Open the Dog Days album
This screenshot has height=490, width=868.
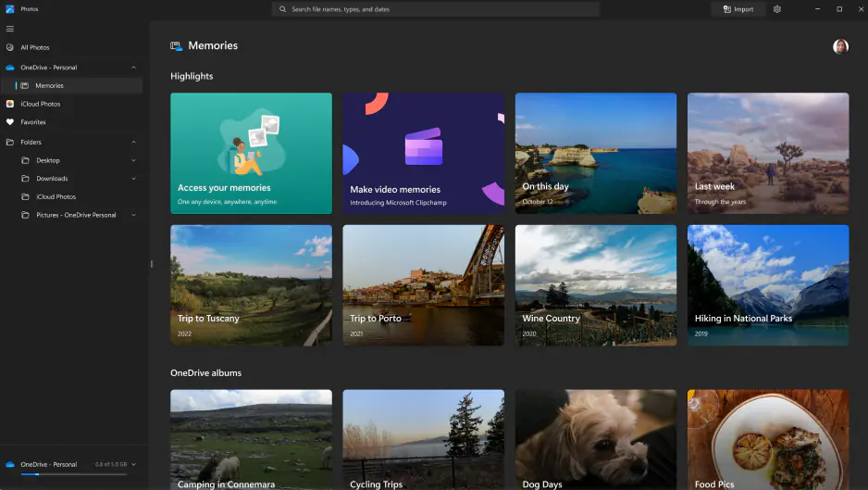pyautogui.click(x=596, y=440)
